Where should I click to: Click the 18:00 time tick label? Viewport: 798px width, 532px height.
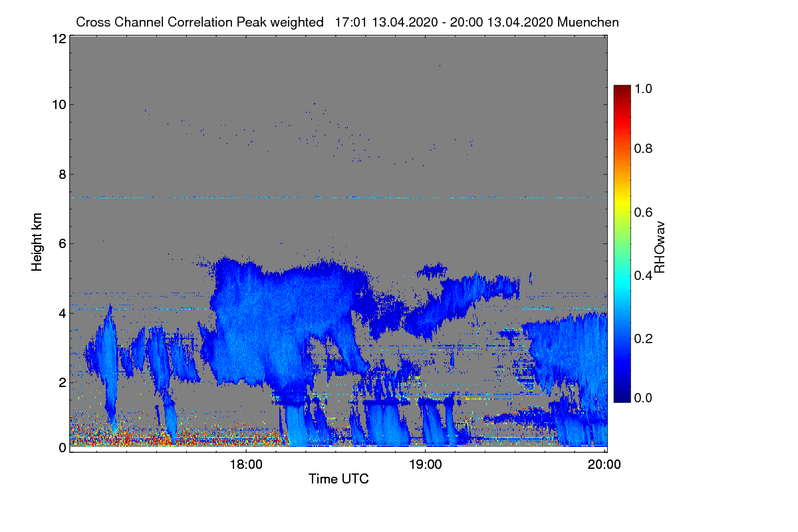tap(245, 465)
